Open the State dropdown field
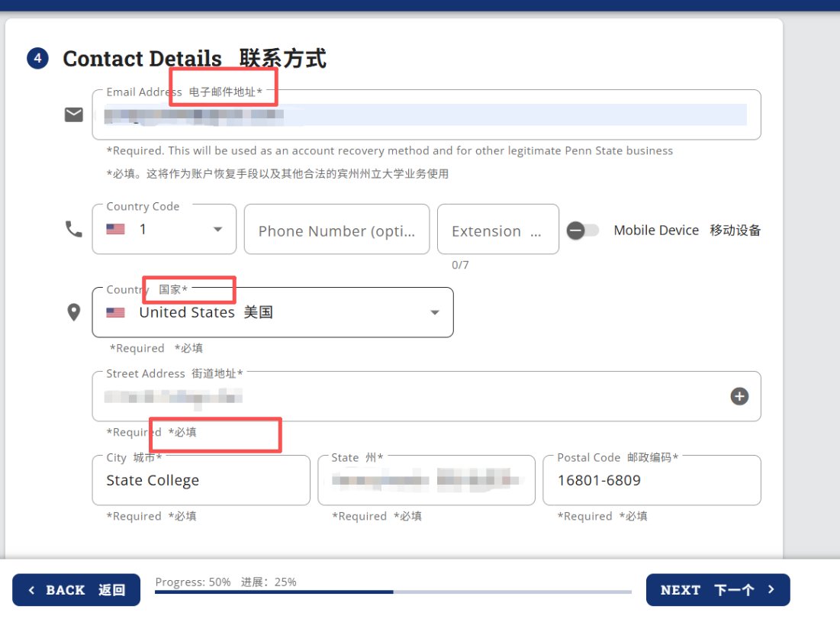 click(426, 480)
